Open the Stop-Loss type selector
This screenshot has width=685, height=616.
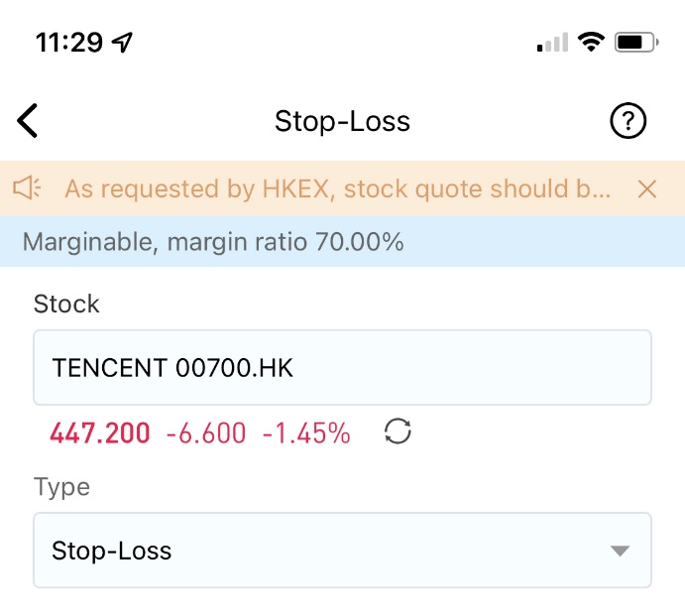(x=343, y=550)
